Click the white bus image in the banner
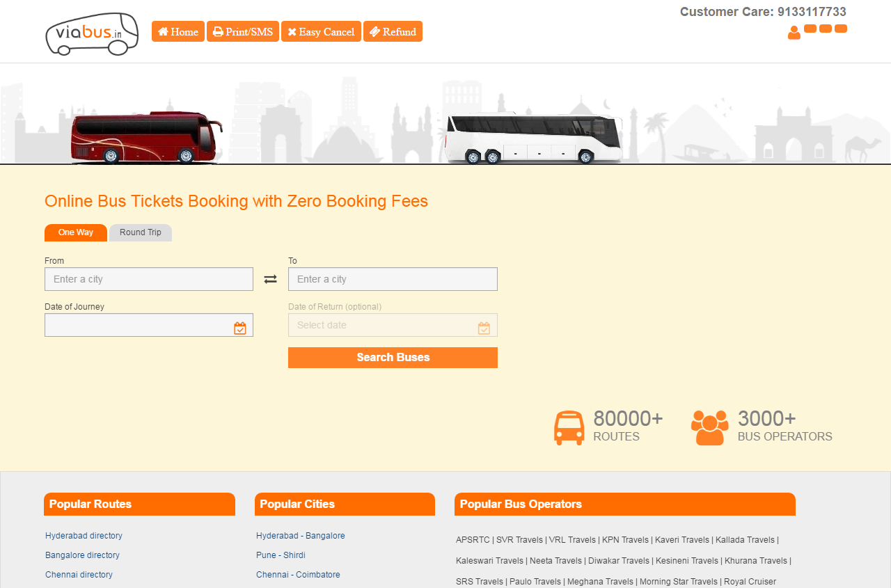891x588 pixels. pos(535,139)
